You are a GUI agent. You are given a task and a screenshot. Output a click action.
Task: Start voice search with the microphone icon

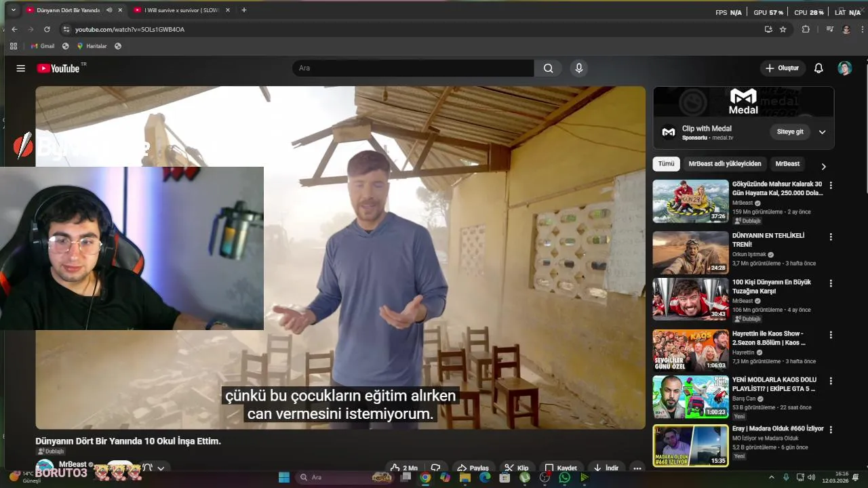point(578,68)
